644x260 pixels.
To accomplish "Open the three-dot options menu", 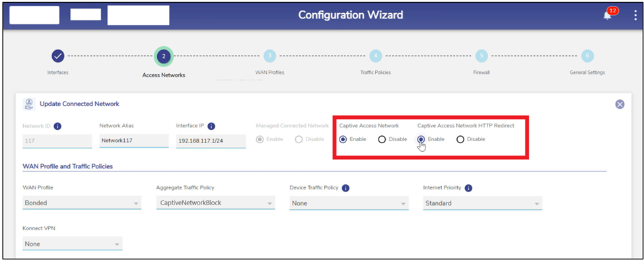I will 635,16.
